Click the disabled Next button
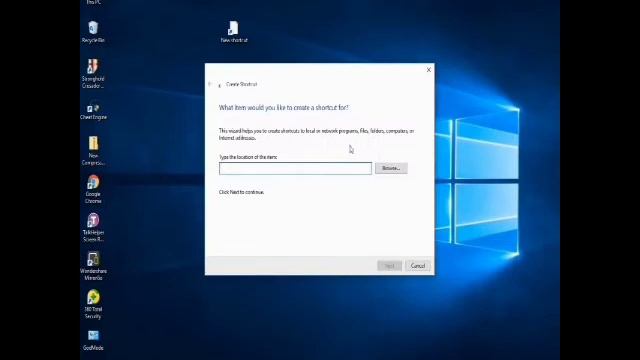 tap(389, 266)
